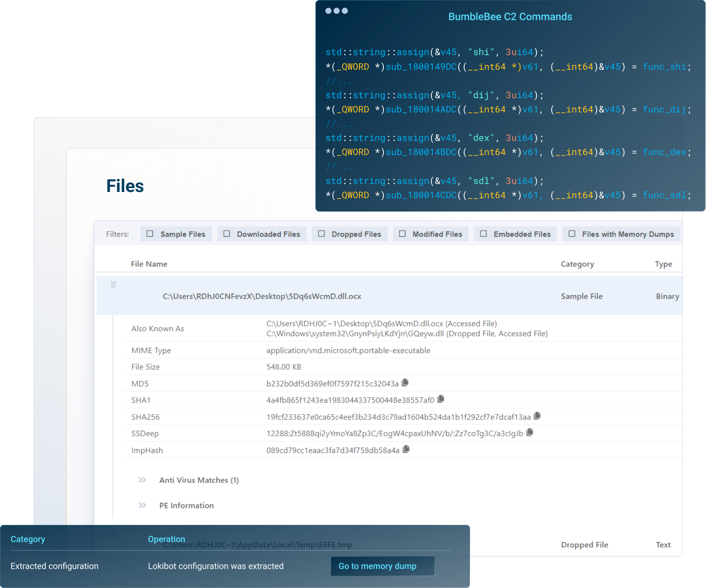Copy the SHA256 hash value

click(537, 416)
